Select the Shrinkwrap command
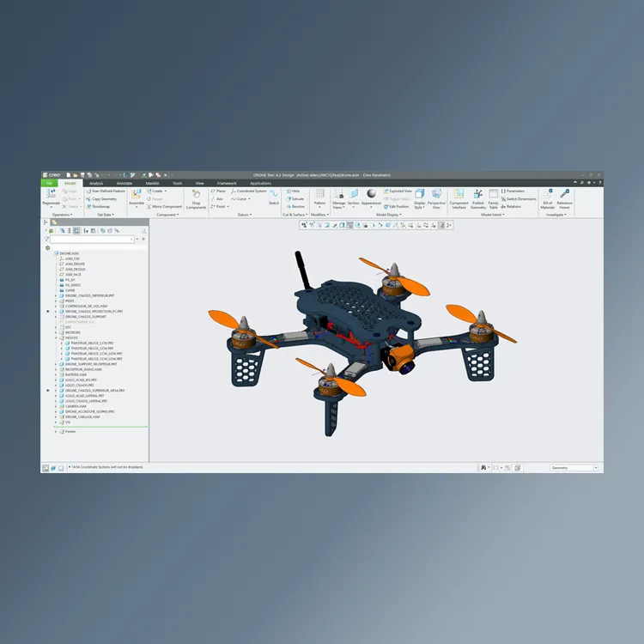Screen dimensions: 644x644 click(98, 207)
